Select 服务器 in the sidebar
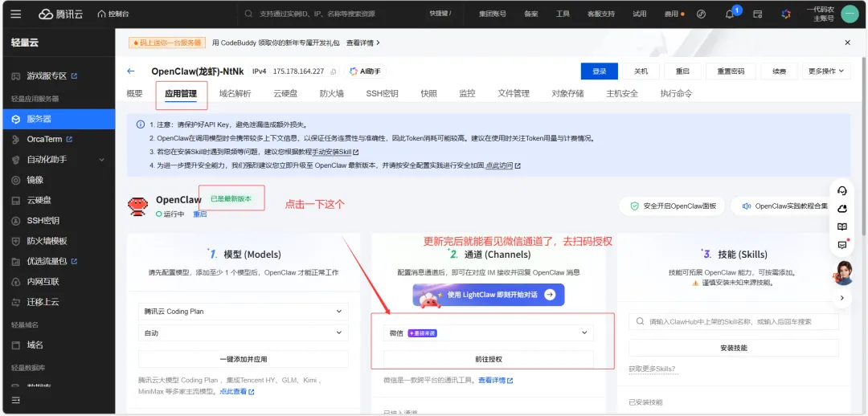 pyautogui.click(x=58, y=119)
